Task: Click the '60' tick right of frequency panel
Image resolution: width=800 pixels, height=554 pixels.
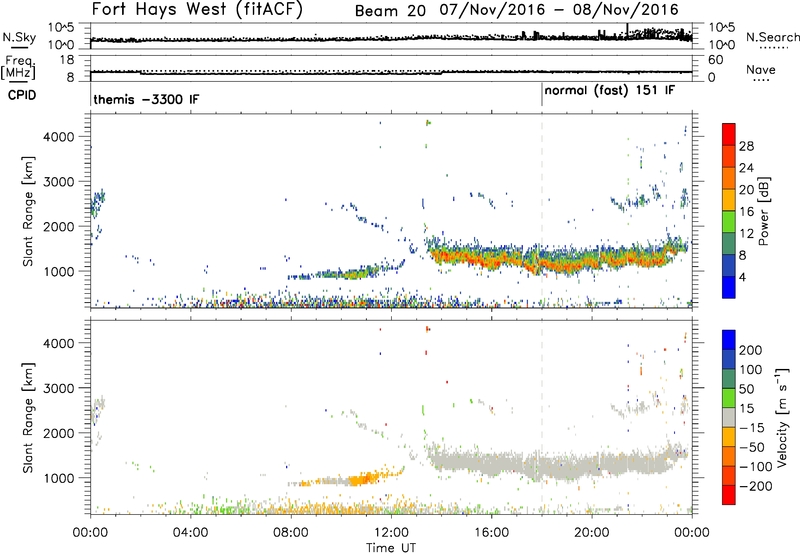Action: click(716, 60)
